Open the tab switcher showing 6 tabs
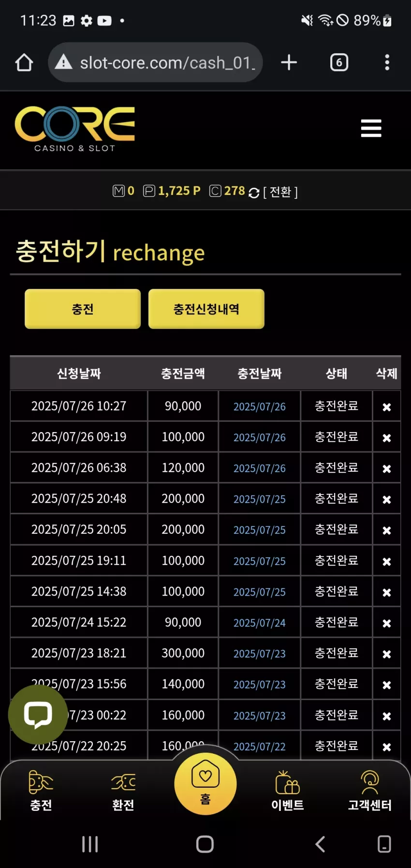This screenshot has height=868, width=411. [x=339, y=62]
